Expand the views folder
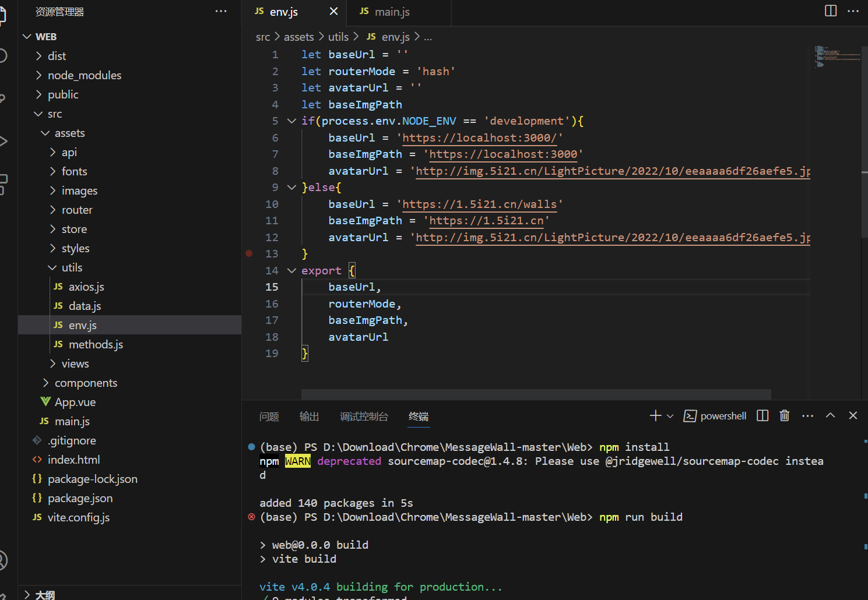The height and width of the screenshot is (600, 868). [x=52, y=363]
